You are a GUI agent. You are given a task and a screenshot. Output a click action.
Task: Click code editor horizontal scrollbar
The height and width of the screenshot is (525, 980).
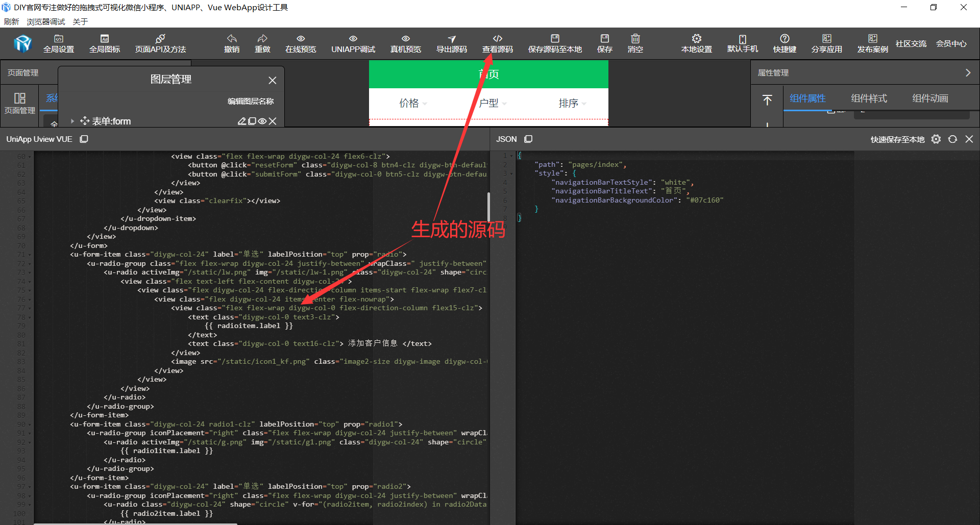click(136, 523)
